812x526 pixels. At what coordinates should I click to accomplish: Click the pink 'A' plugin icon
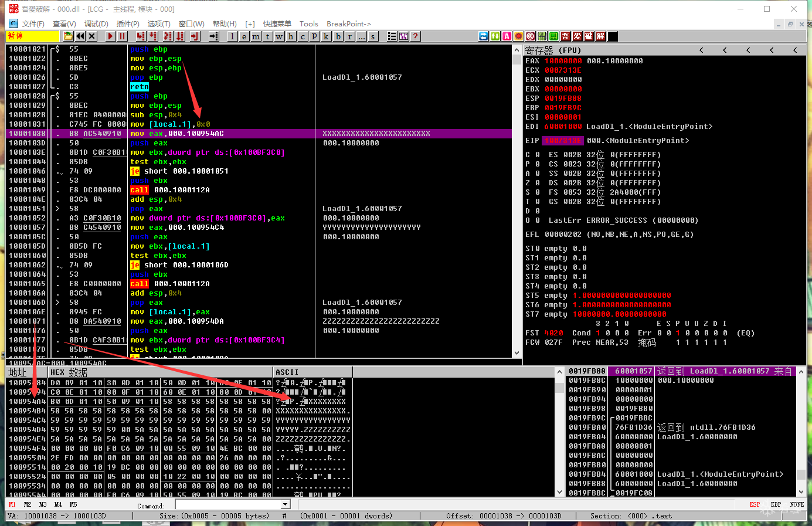(507, 36)
